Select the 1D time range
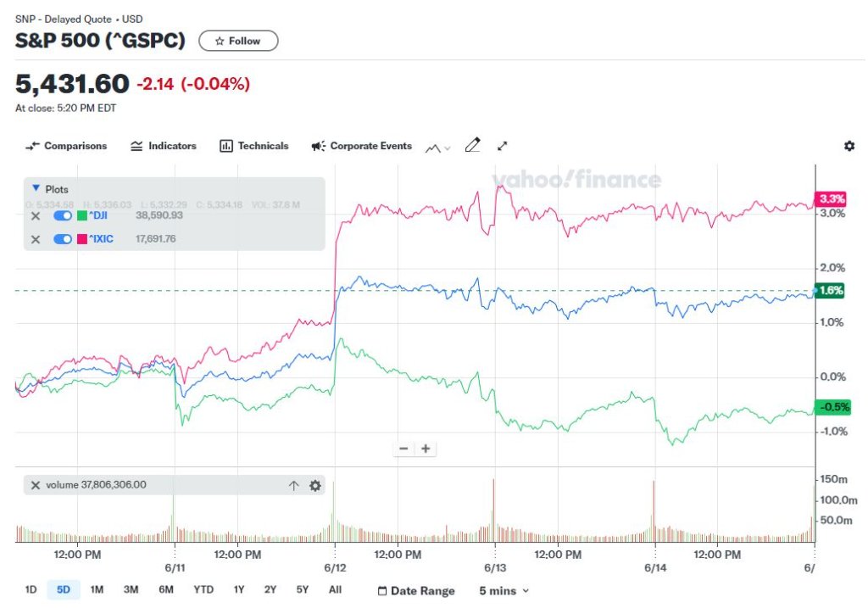This screenshot has height=608, width=868. pyautogui.click(x=31, y=589)
